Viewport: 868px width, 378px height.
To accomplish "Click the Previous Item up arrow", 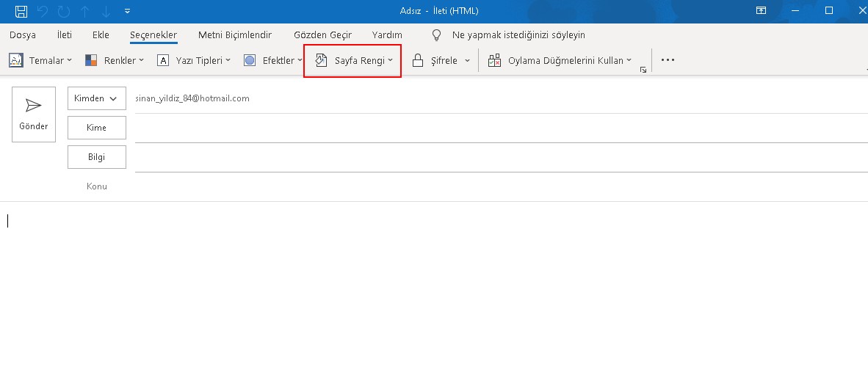I will click(x=85, y=11).
